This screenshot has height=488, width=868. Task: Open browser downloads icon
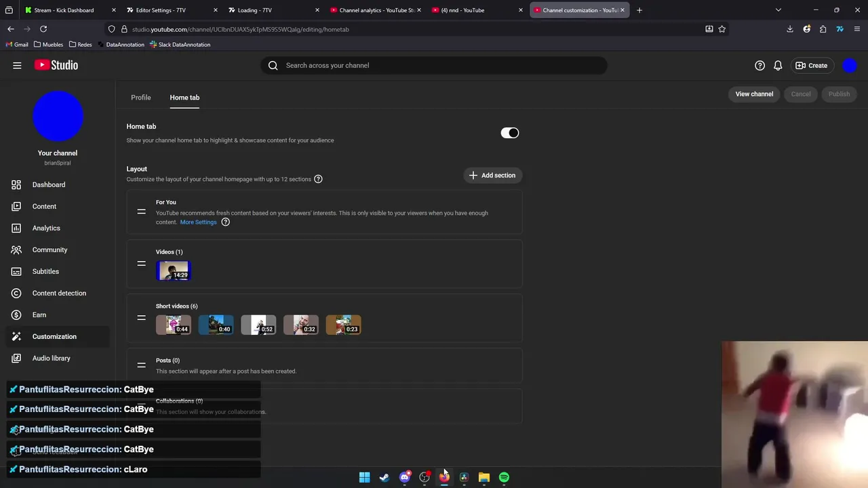coord(790,29)
